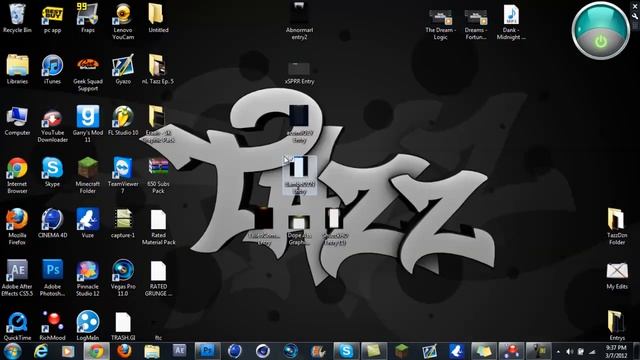The height and width of the screenshot is (360, 640).
Task: Open the 9:37 PM taskbar clock
Action: (616, 351)
